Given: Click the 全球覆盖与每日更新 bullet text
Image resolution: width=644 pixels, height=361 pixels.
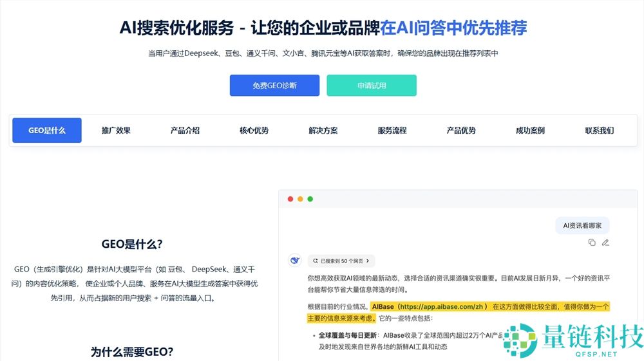Looking at the screenshot, I should point(347,335).
